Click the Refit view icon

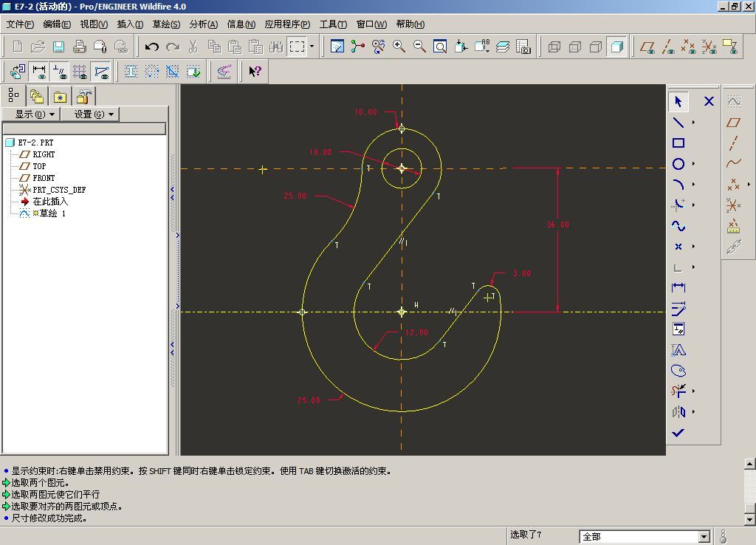(440, 47)
